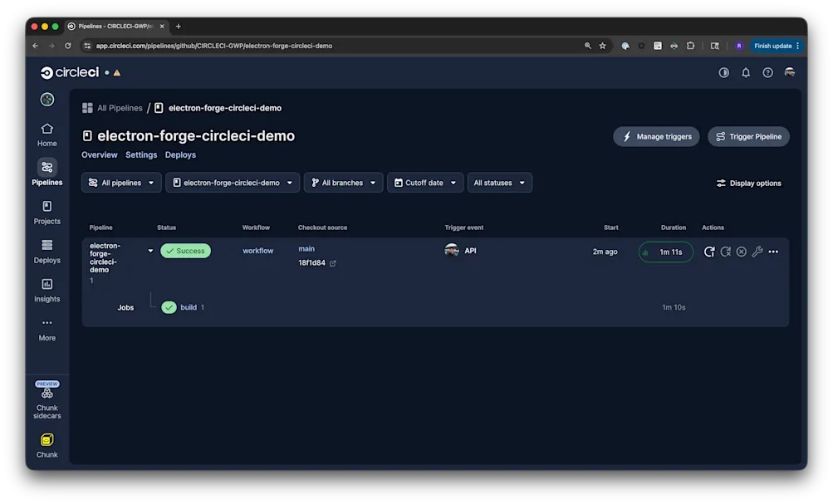Click the browser zoom magnifier icon
This screenshot has width=833, height=504.
point(587,46)
